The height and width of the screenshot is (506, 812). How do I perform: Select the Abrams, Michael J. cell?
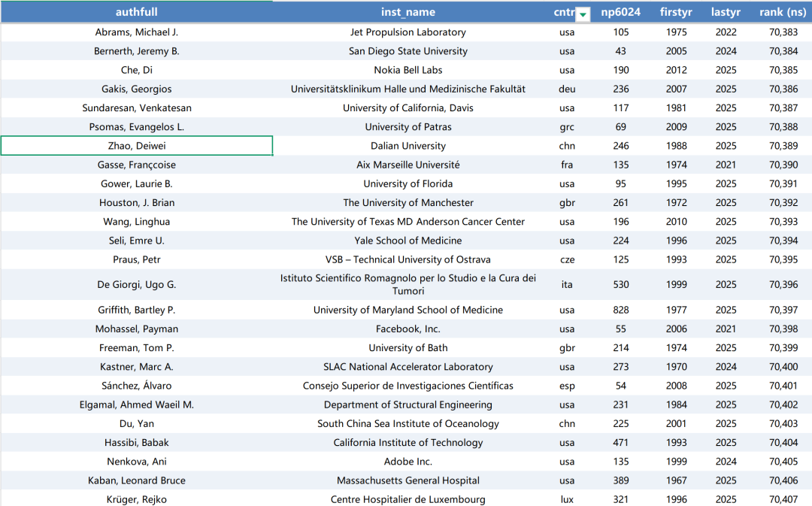pyautogui.click(x=136, y=32)
